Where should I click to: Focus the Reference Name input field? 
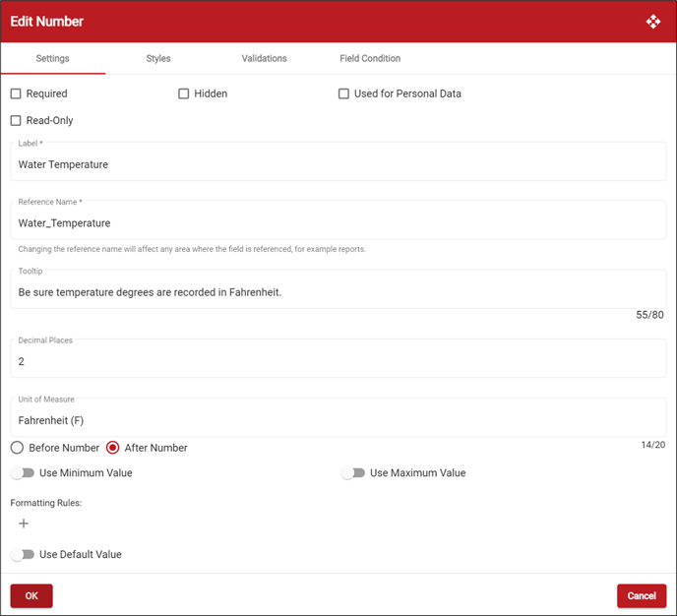338,223
